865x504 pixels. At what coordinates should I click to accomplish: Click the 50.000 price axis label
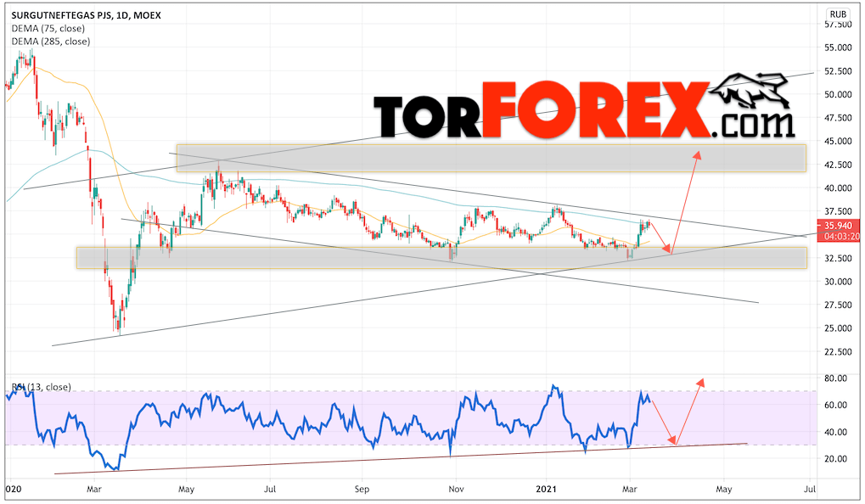coord(838,94)
